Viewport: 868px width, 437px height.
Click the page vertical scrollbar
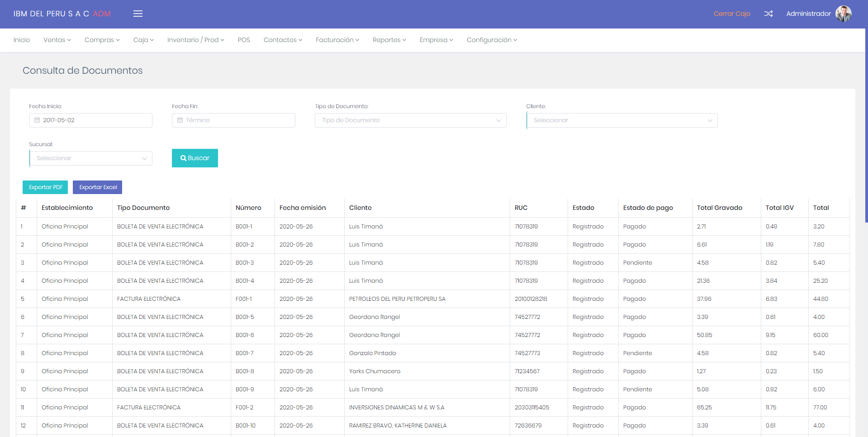click(x=866, y=136)
